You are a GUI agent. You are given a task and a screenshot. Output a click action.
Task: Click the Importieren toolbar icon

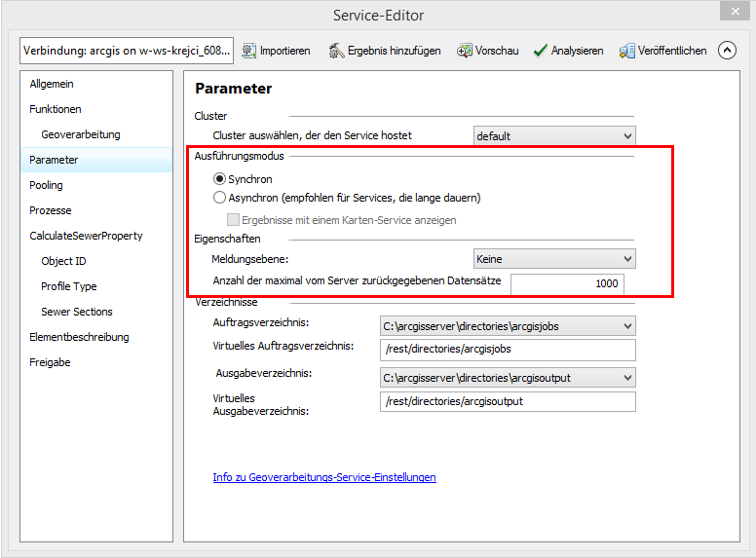(x=248, y=51)
